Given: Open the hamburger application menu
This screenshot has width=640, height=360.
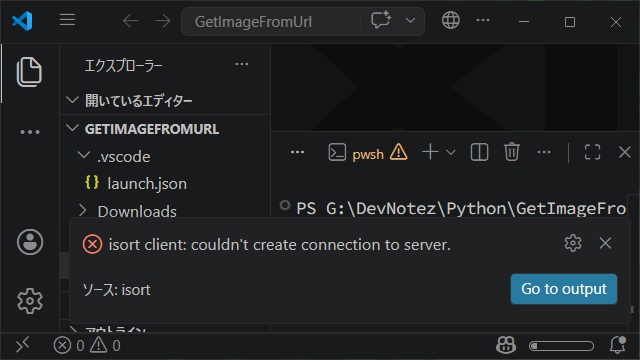Looking at the screenshot, I should pos(67,20).
